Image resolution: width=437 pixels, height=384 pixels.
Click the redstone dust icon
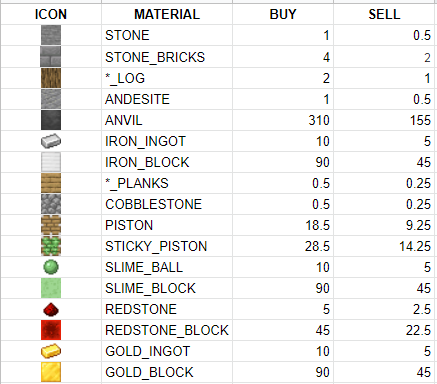(x=51, y=309)
